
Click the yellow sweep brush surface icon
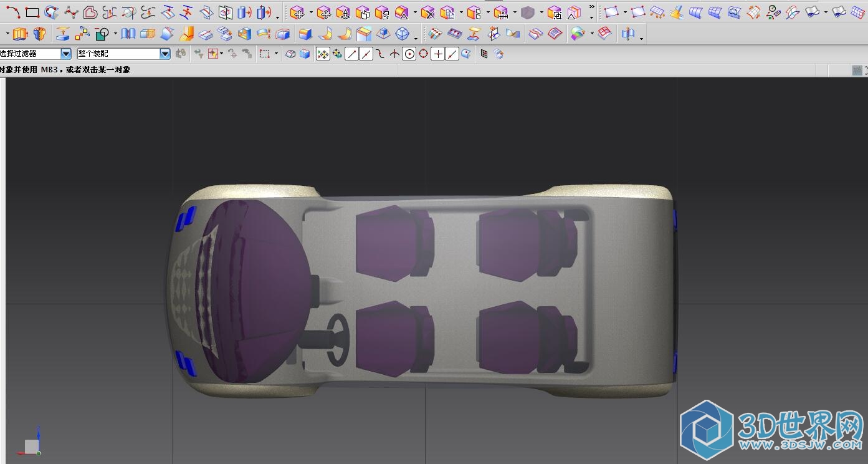pyautogui.click(x=677, y=12)
